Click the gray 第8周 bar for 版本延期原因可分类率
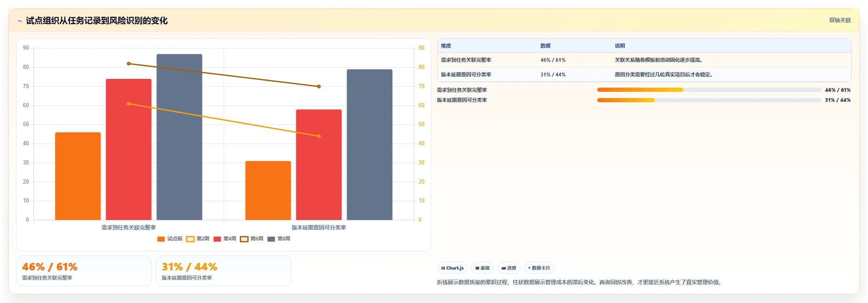This screenshot has height=303, width=868. click(x=370, y=145)
